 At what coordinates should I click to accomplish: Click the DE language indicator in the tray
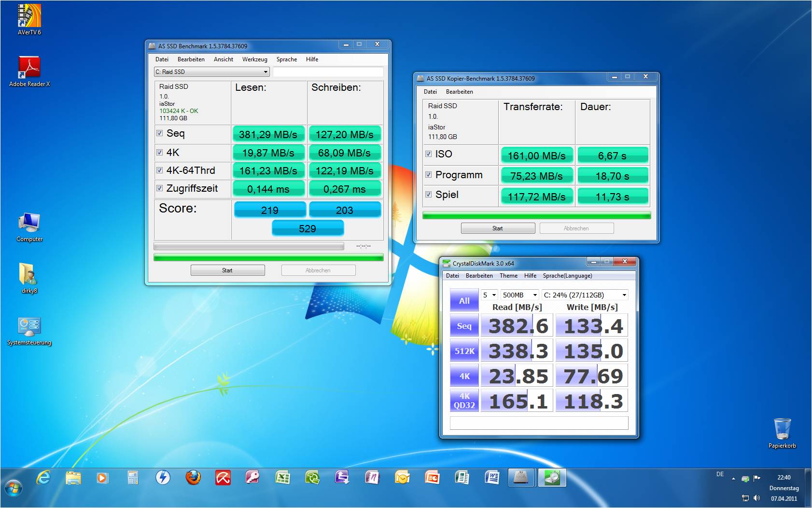[720, 474]
